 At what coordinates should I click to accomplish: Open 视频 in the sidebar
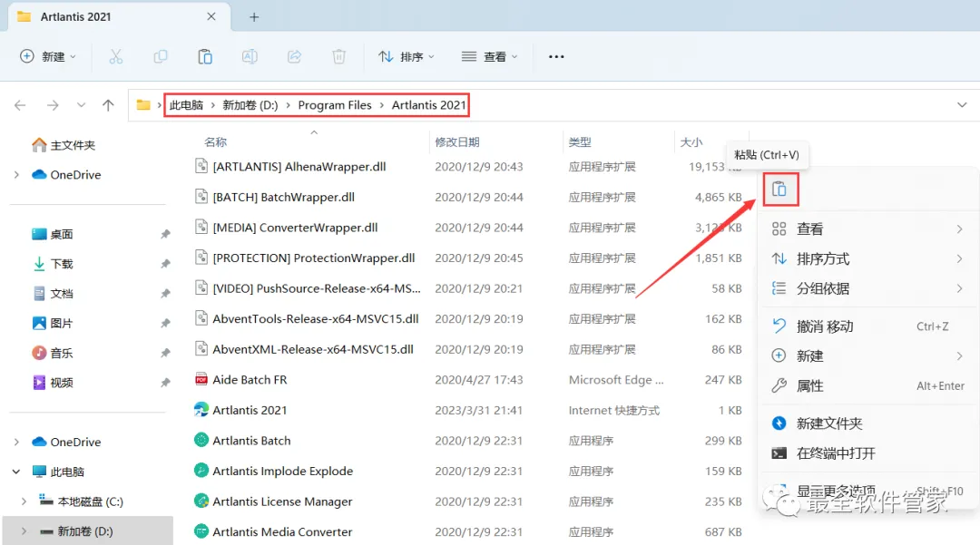pyautogui.click(x=53, y=383)
